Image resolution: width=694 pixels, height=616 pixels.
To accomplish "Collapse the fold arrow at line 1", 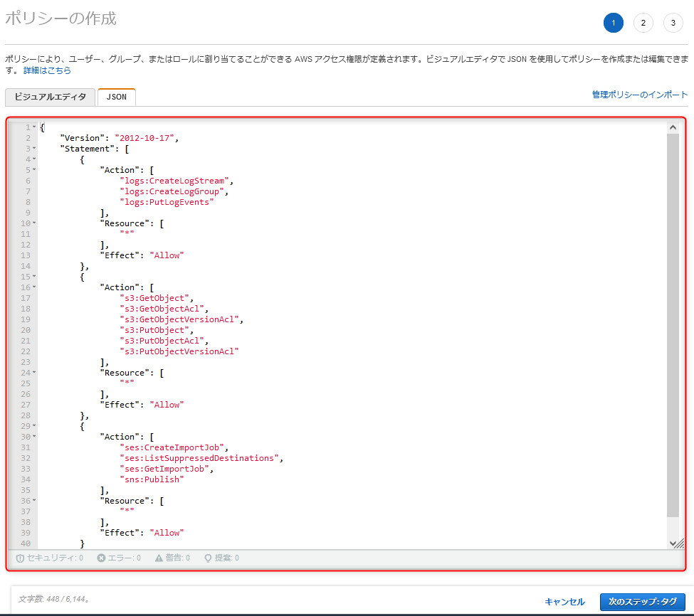I will 34,127.
